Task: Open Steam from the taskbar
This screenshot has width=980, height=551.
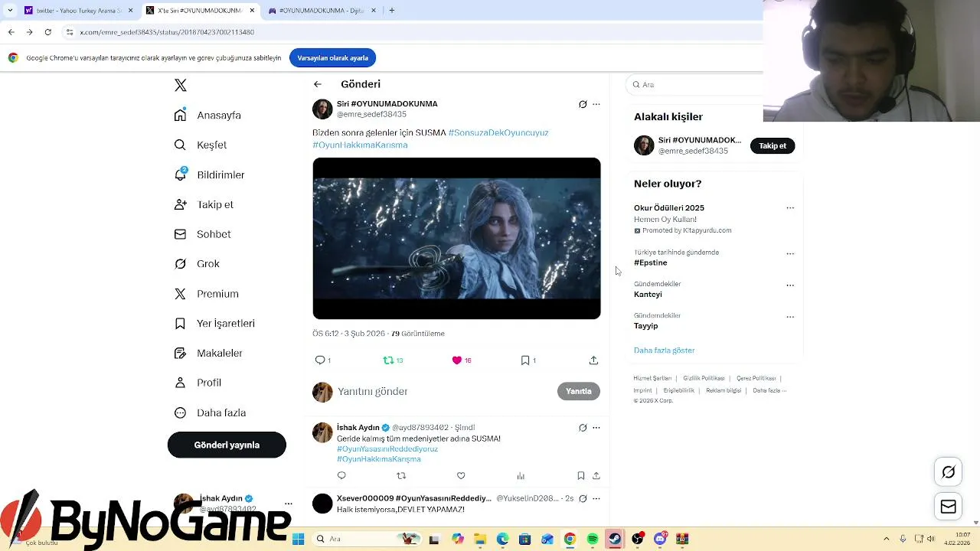Action: point(615,540)
